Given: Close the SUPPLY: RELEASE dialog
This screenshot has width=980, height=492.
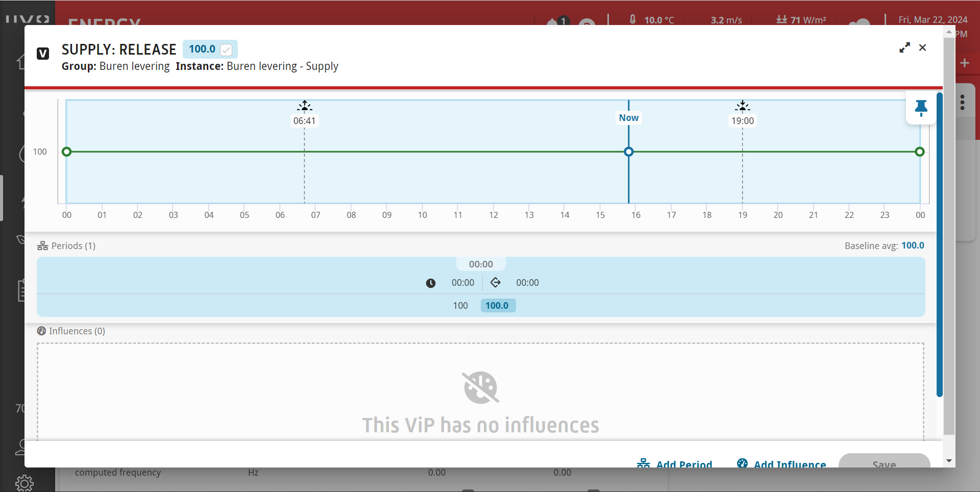Looking at the screenshot, I should pos(922,47).
